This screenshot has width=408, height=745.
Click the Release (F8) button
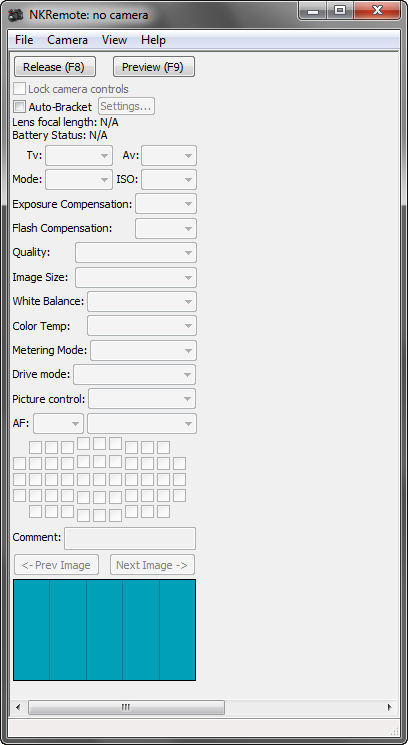(x=55, y=67)
